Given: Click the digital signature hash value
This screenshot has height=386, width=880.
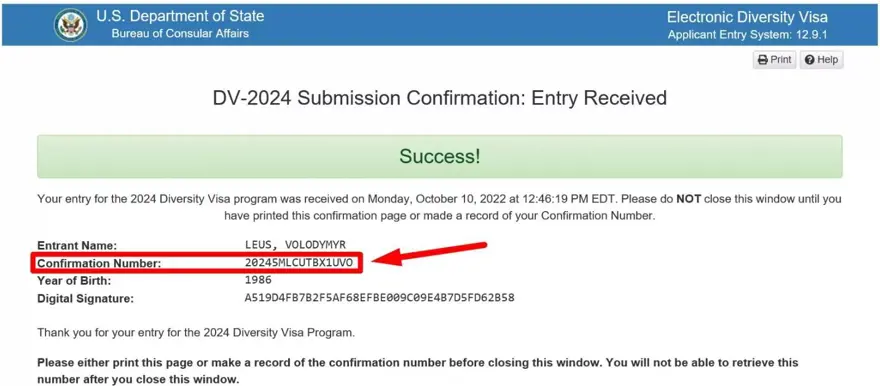Looking at the screenshot, I should (x=379, y=297).
